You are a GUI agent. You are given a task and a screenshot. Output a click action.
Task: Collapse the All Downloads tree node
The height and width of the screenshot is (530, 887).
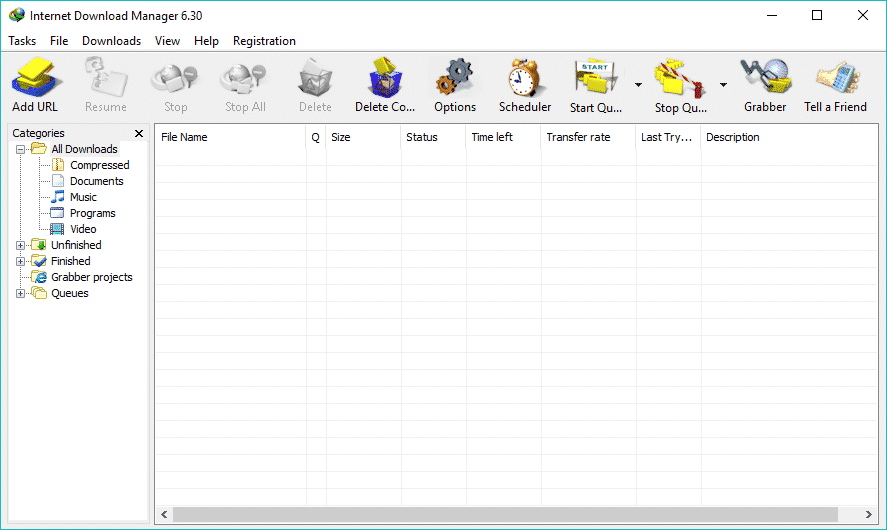coord(21,149)
